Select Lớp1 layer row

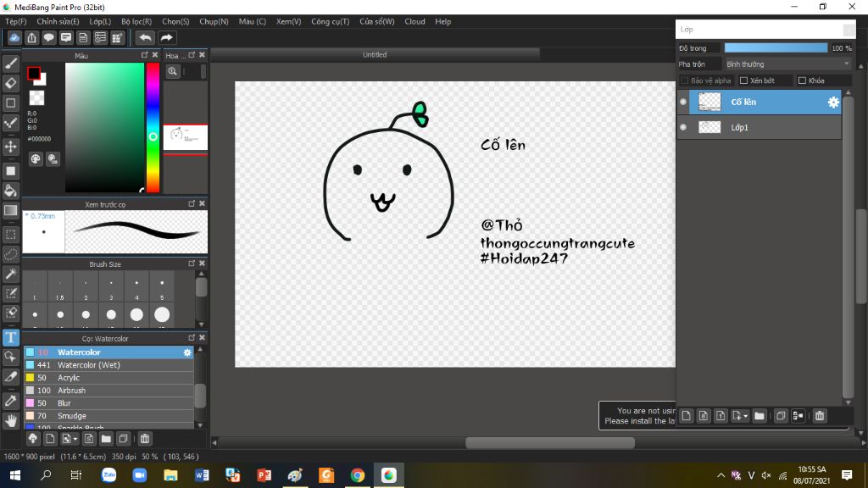point(759,127)
